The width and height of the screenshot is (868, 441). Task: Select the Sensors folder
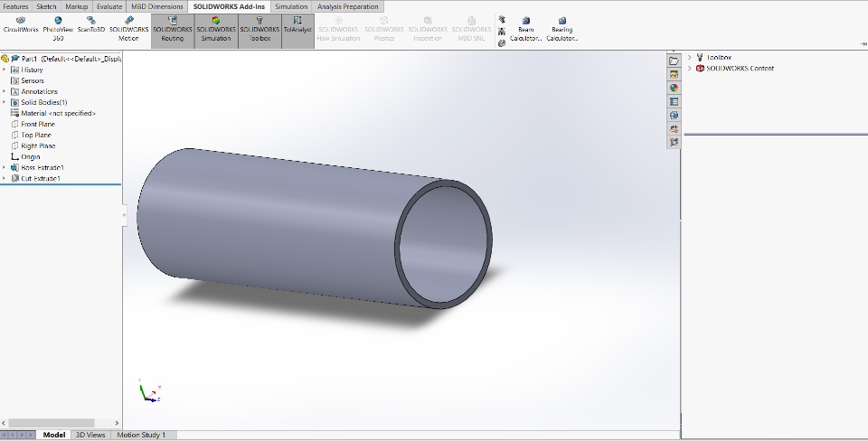pyautogui.click(x=27, y=80)
